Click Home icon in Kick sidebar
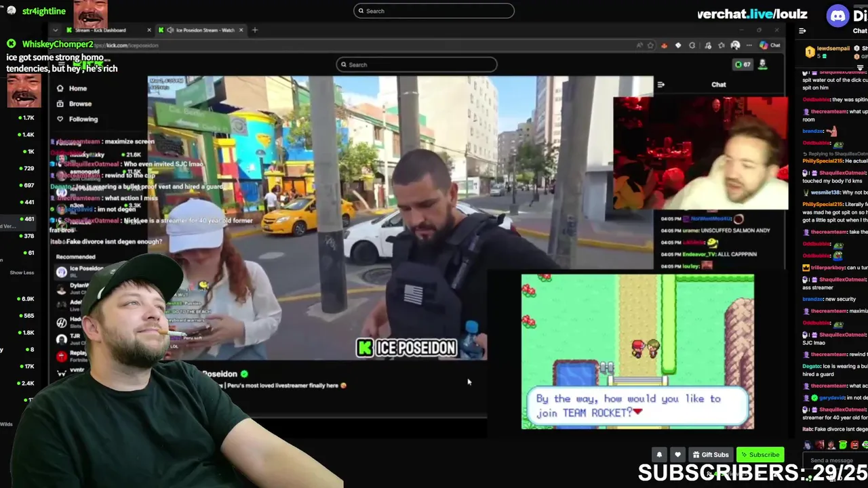Image resolution: width=868 pixels, height=488 pixels. (60, 88)
